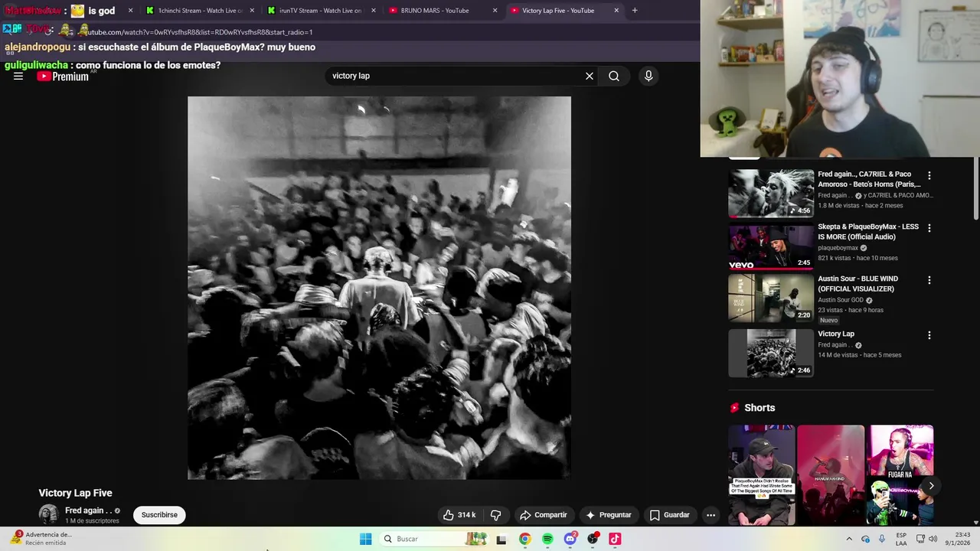Open the Preguntar ask feature
This screenshot has width=980, height=551.
coord(609,515)
